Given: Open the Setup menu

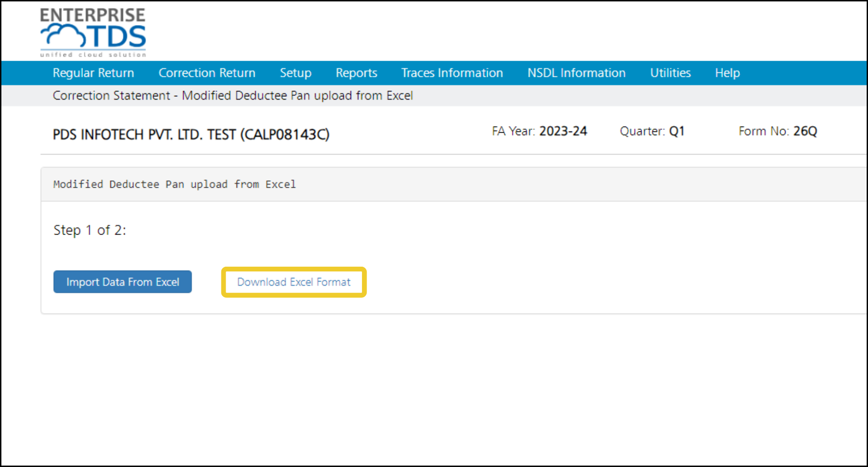Looking at the screenshot, I should tap(296, 73).
